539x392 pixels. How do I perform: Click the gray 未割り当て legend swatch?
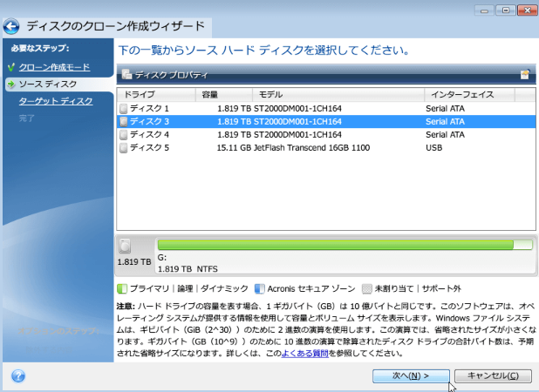point(367,288)
